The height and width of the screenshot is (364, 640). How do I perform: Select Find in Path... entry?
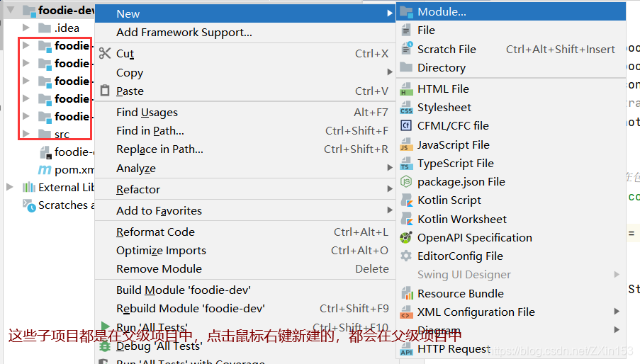coord(245,131)
